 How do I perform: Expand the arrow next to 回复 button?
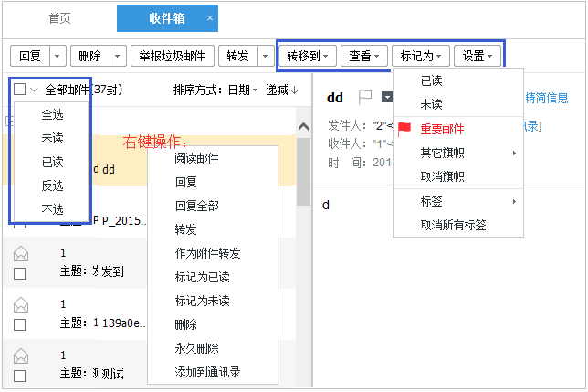[x=58, y=56]
